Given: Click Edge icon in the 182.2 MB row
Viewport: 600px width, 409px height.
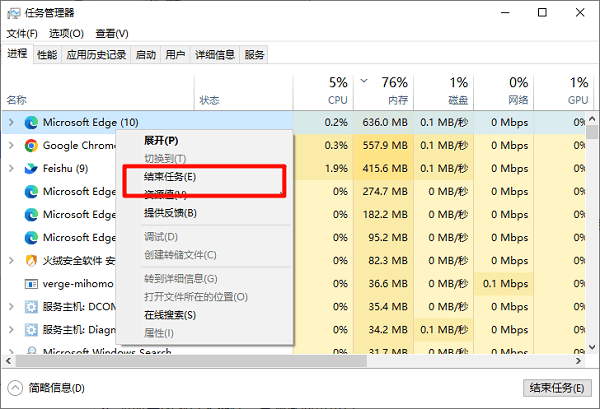Looking at the screenshot, I should (31, 214).
